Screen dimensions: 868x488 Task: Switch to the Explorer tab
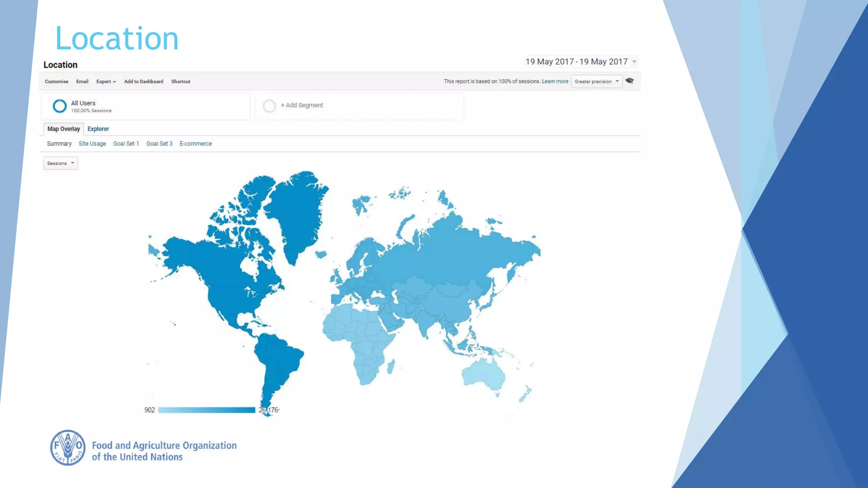(x=98, y=129)
